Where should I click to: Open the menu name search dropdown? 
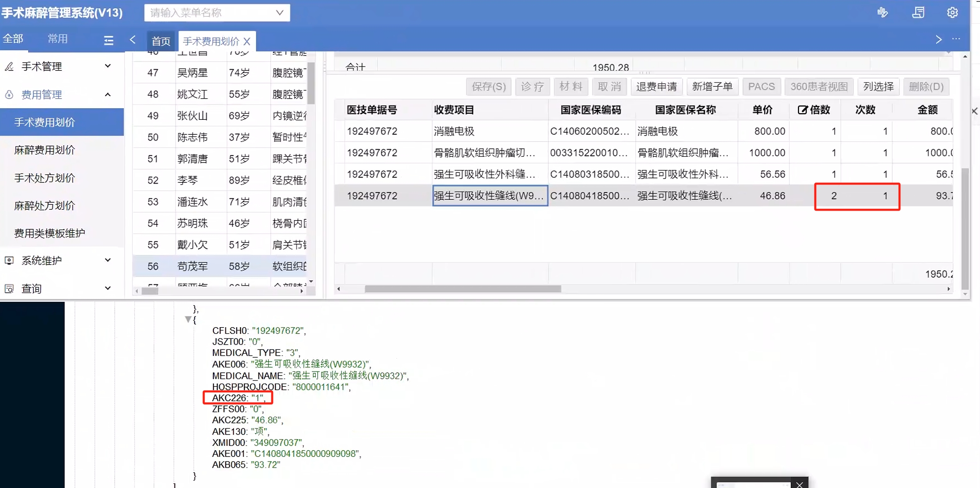tap(280, 13)
